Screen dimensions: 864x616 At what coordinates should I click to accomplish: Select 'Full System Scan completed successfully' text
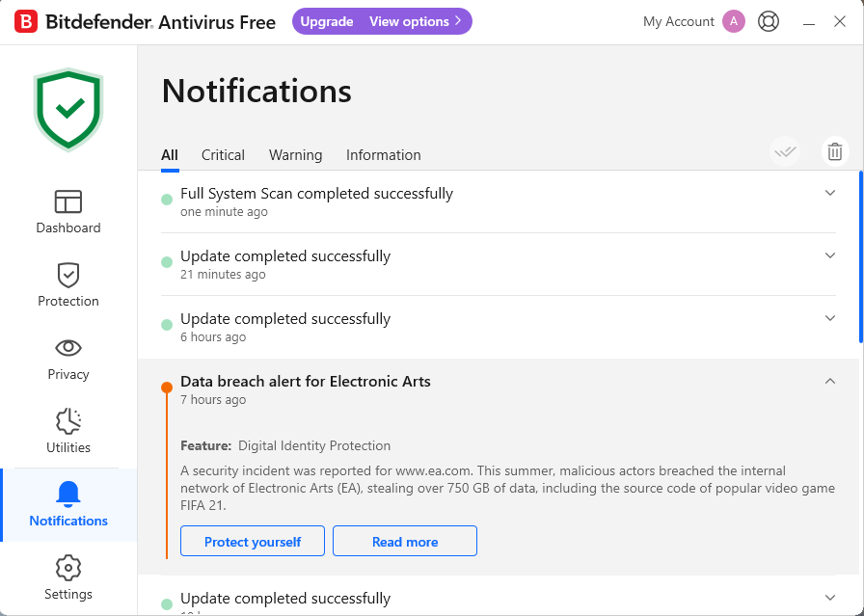click(316, 194)
